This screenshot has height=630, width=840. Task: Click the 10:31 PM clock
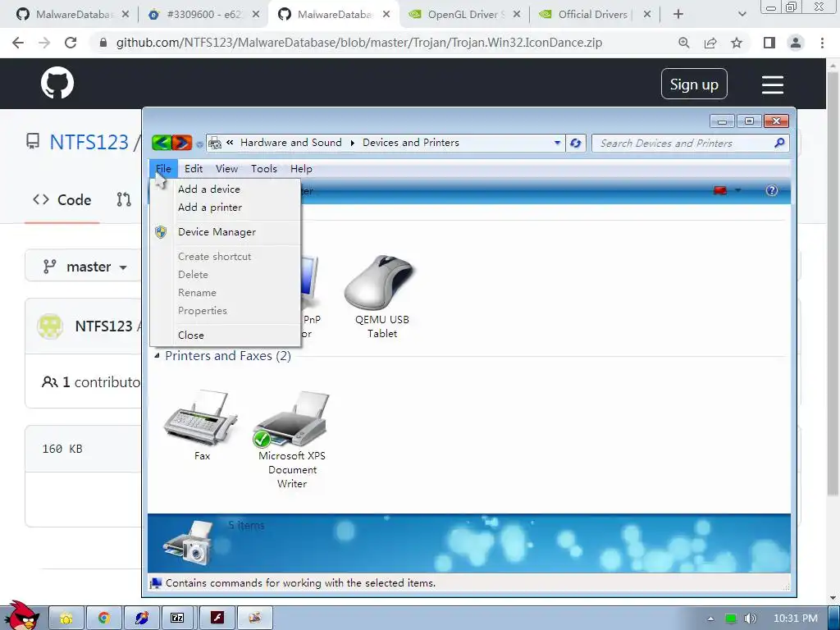[795, 619]
